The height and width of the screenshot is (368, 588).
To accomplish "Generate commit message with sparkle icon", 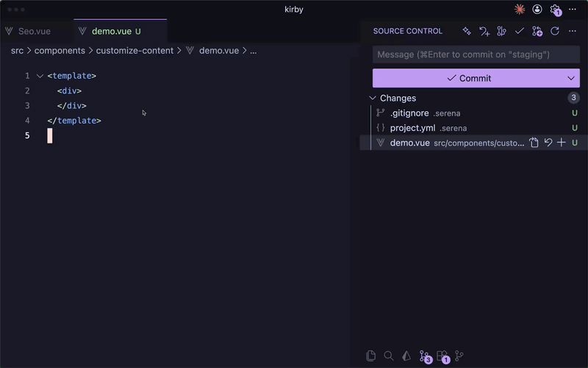I will click(x=467, y=31).
